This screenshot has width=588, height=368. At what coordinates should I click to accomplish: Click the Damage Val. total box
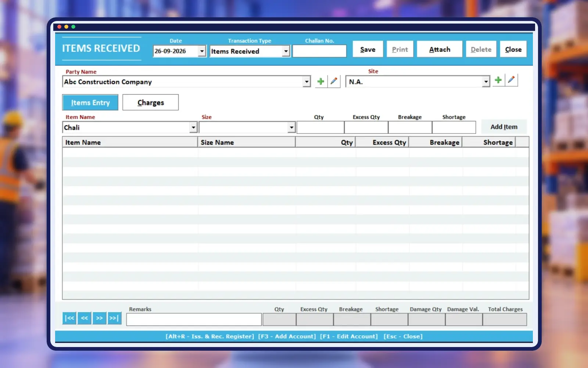[464, 319]
